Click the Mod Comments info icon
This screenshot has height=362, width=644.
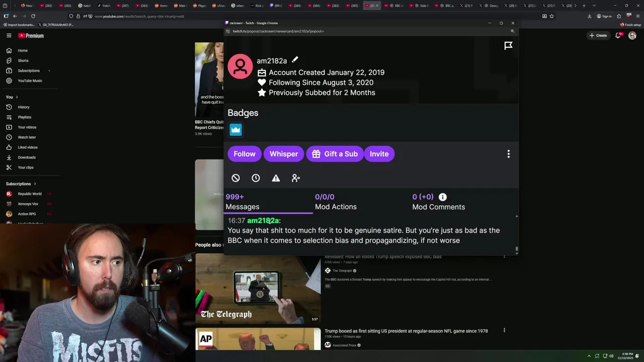(443, 197)
